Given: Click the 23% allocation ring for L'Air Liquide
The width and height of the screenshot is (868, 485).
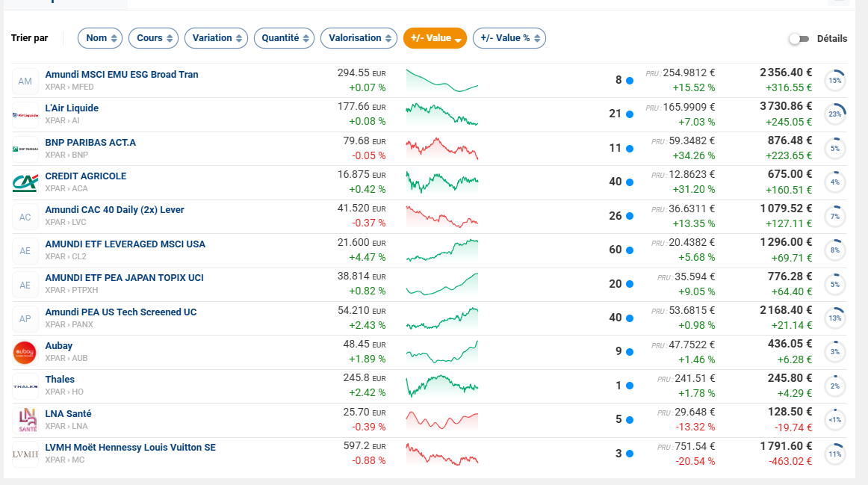Looking at the screenshot, I should 835,114.
